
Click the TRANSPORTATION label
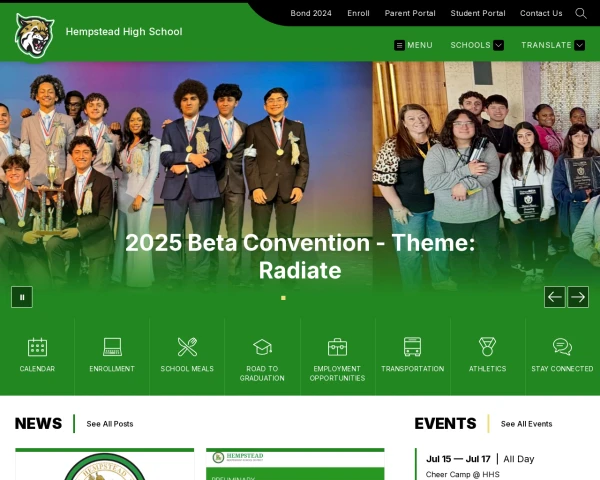tap(412, 369)
